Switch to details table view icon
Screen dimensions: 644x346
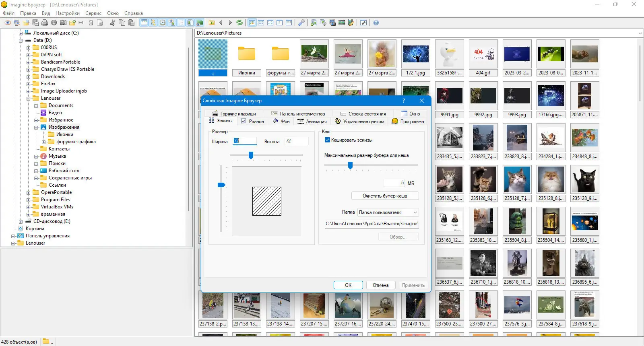coord(289,23)
